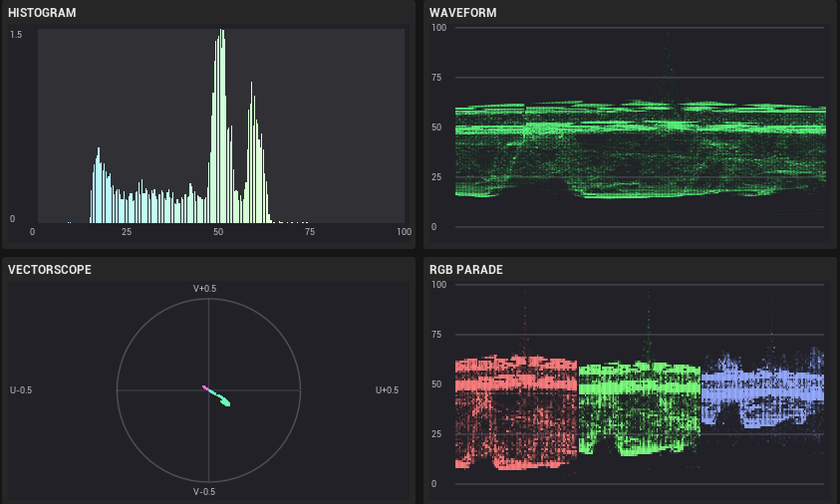Click the U+0.5 vectorscope label
Image resolution: width=840 pixels, height=504 pixels.
(387, 389)
